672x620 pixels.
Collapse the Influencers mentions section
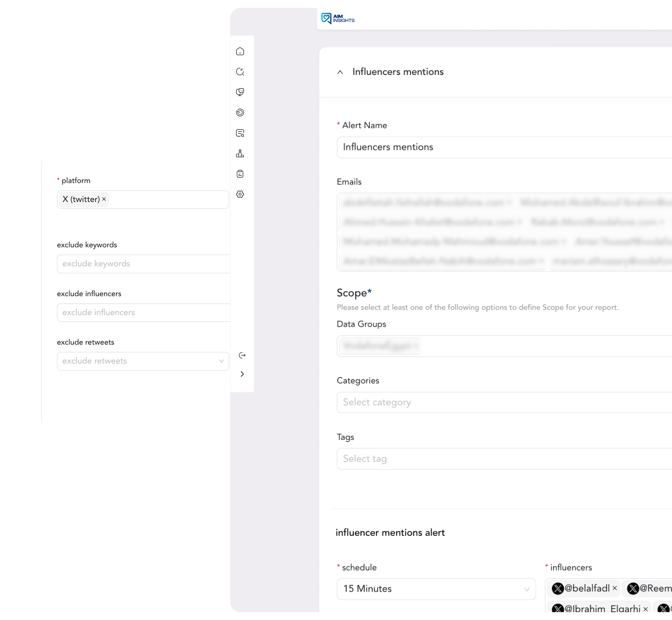[340, 72]
